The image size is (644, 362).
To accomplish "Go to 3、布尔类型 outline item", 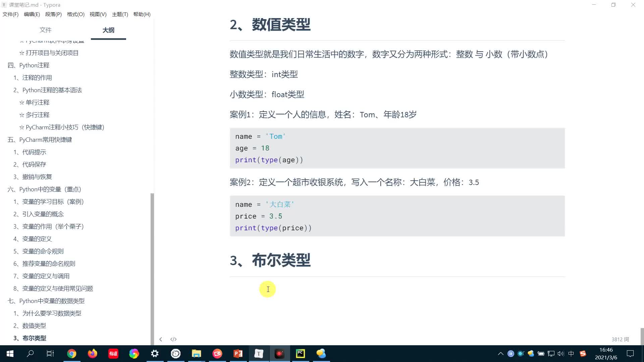I will [30, 338].
